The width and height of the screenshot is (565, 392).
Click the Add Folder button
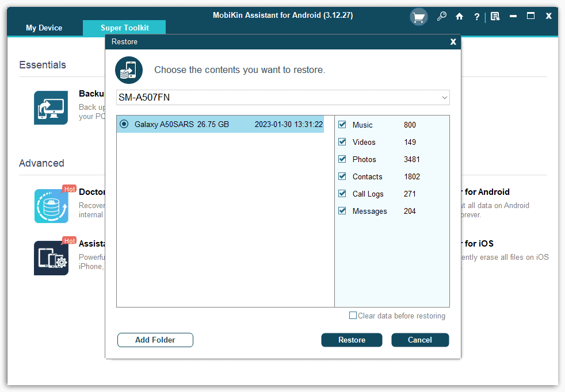155,340
